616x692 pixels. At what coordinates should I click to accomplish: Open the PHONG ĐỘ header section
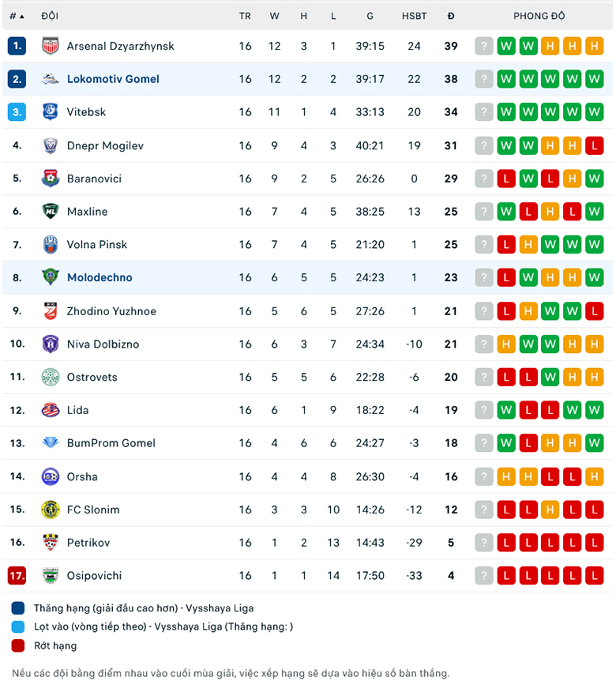tap(539, 16)
